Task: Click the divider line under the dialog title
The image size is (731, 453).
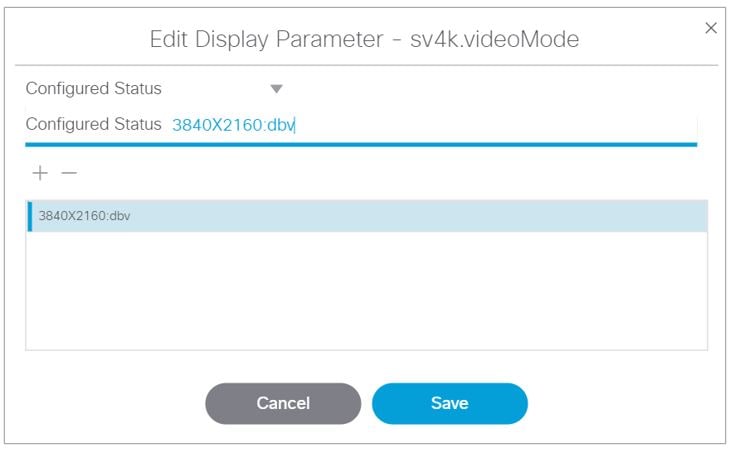Action: pyautogui.click(x=366, y=66)
